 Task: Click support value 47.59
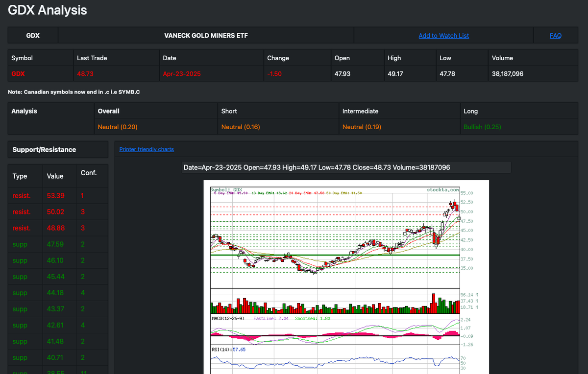pos(55,244)
